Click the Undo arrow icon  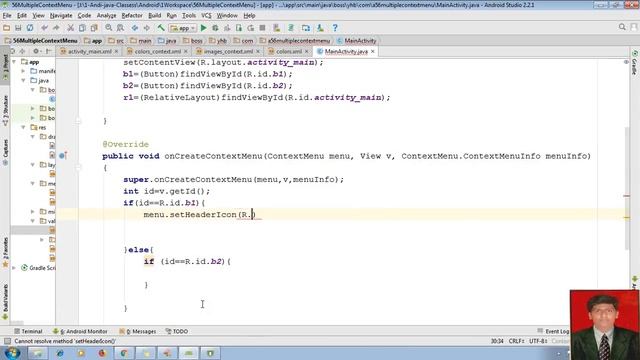click(x=44, y=28)
